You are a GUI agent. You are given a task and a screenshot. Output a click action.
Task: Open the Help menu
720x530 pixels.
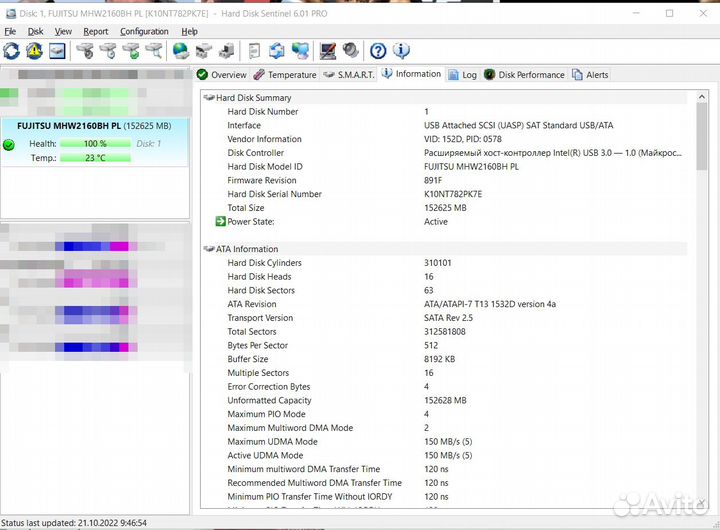(x=189, y=31)
